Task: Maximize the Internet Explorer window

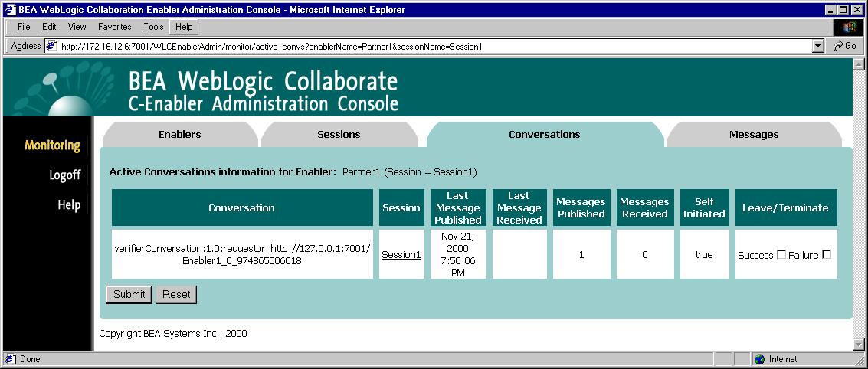Action: [843, 9]
